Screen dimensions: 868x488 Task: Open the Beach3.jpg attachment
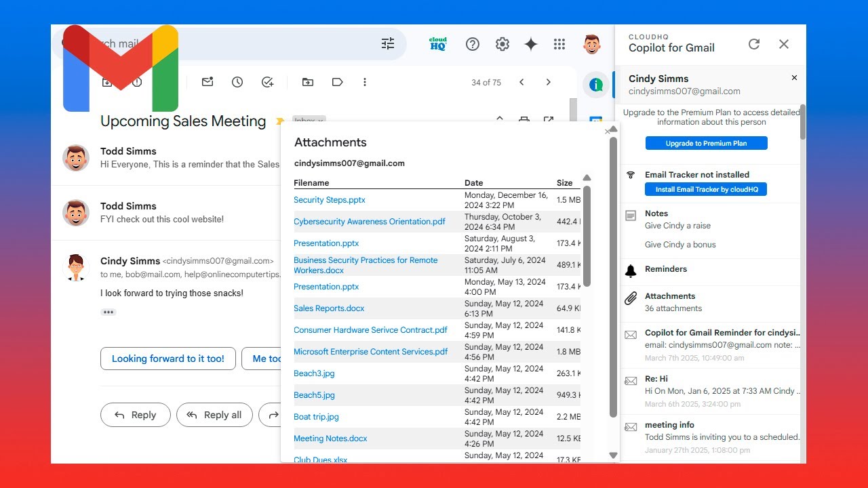(x=314, y=373)
